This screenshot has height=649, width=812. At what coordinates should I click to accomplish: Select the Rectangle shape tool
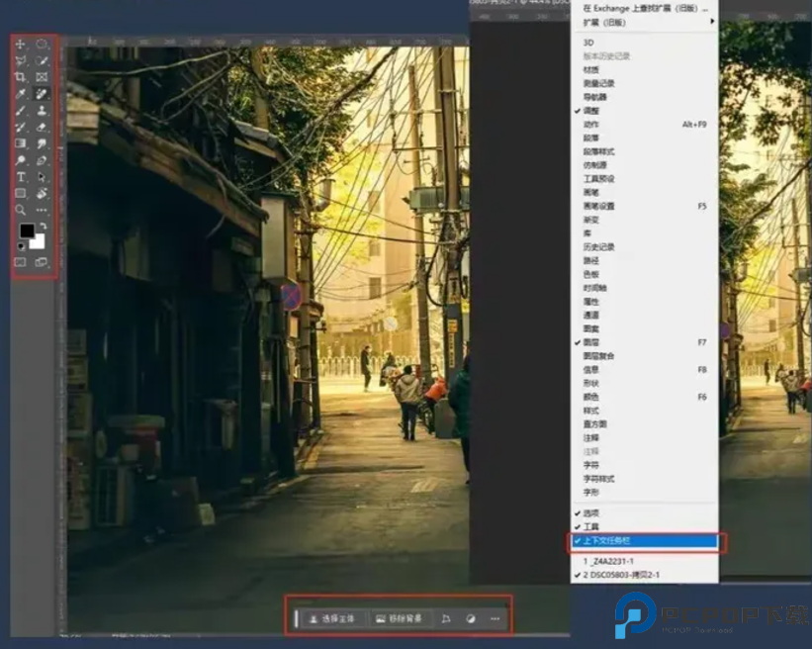(x=20, y=194)
